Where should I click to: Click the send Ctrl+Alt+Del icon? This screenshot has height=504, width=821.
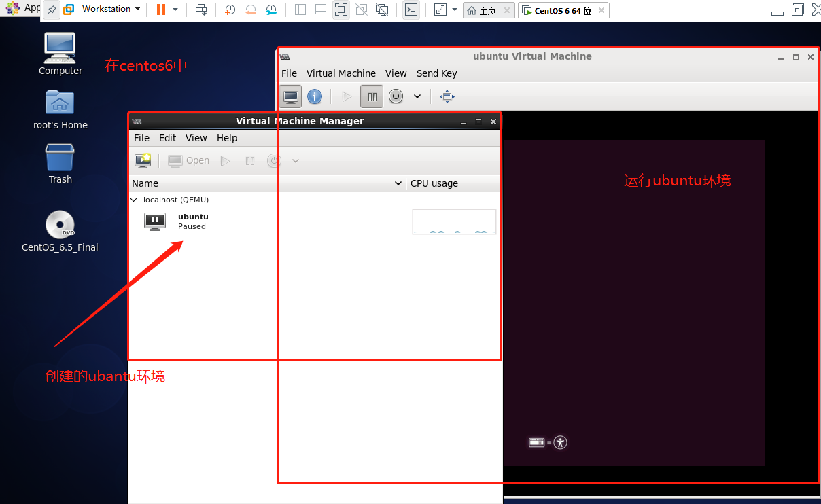201,10
